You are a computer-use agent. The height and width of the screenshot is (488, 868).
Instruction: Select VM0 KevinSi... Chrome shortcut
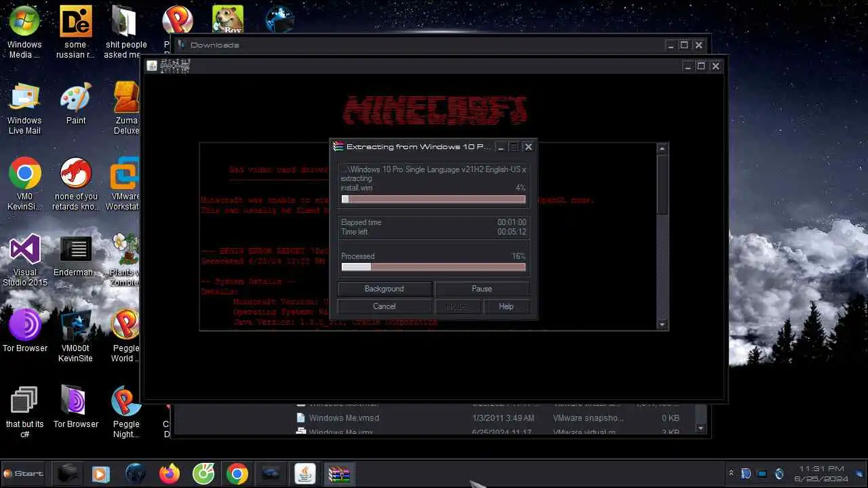[x=24, y=184]
